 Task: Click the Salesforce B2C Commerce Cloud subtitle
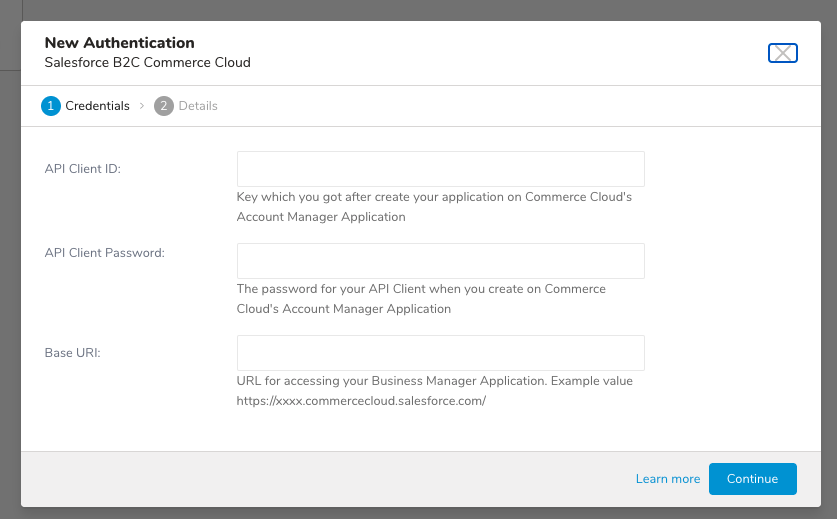click(147, 62)
